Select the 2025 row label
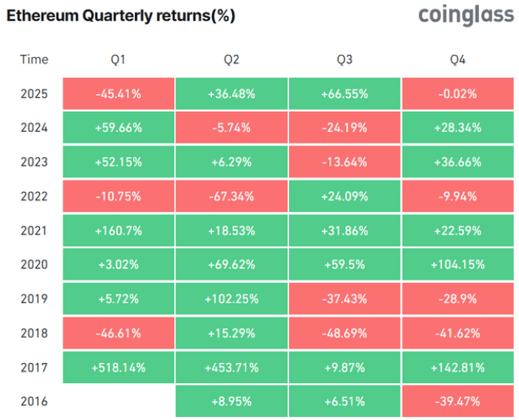 [34, 94]
